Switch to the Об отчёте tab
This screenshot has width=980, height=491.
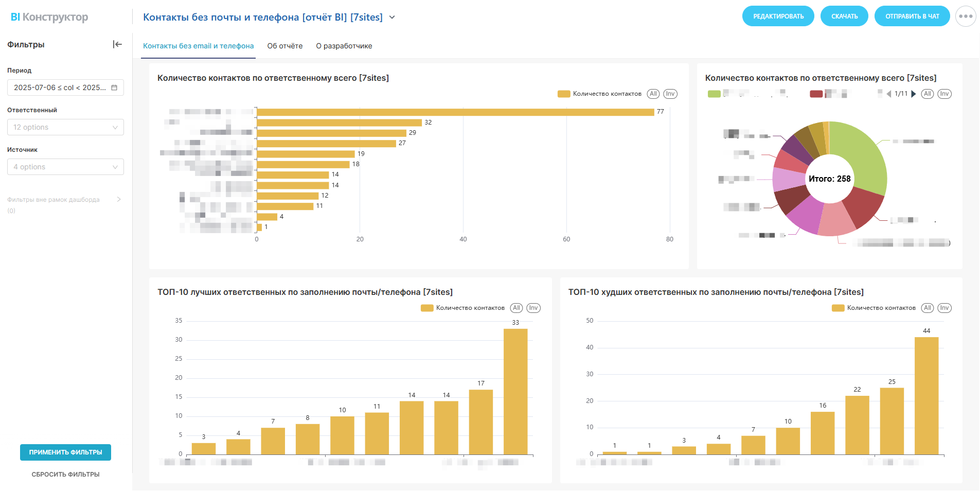coord(285,46)
